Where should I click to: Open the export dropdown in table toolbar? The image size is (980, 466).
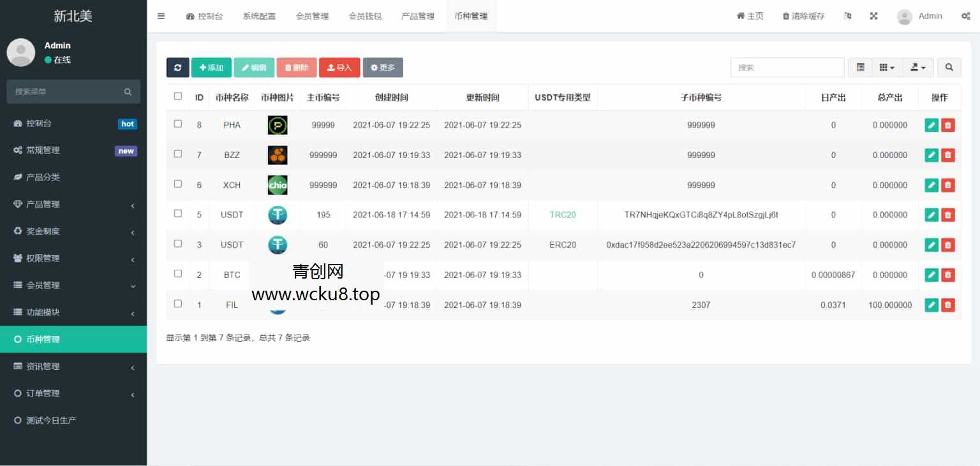(x=917, y=66)
